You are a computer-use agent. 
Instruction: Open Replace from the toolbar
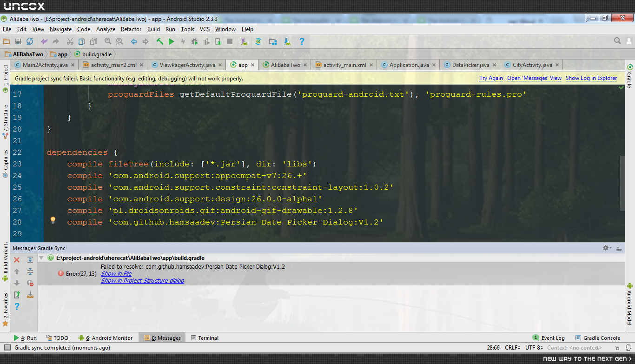[119, 41]
